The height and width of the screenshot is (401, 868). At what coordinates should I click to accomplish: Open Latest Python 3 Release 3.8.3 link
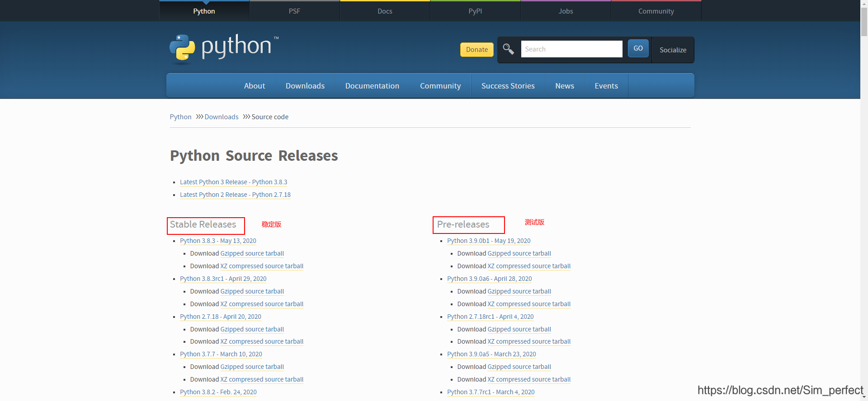pos(233,182)
